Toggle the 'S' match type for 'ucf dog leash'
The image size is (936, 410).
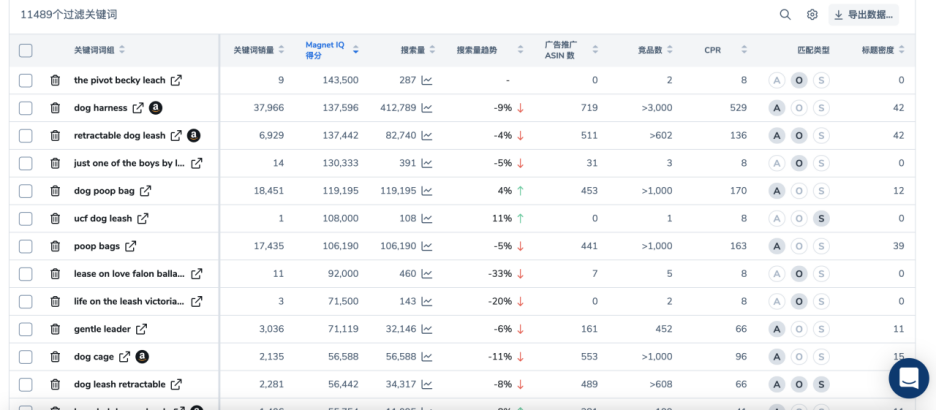coord(821,218)
